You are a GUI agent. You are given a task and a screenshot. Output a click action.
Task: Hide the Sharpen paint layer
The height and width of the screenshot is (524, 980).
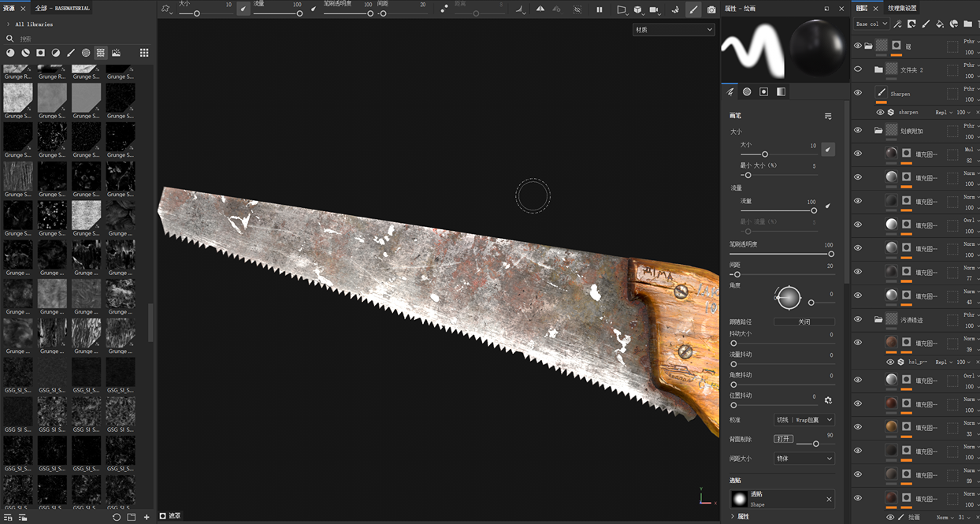[858, 93]
